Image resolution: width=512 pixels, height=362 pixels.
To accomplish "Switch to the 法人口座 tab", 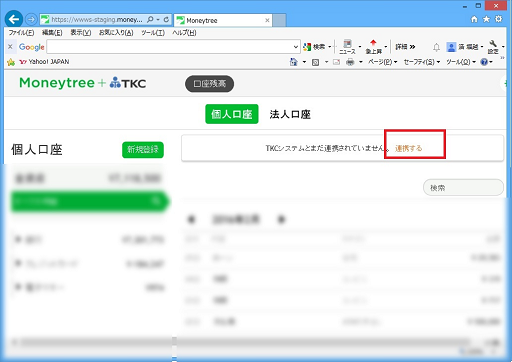I will click(290, 114).
